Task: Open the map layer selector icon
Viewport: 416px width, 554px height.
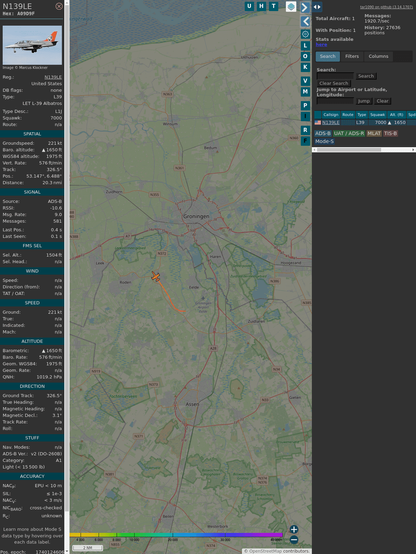Action: coord(291,6)
